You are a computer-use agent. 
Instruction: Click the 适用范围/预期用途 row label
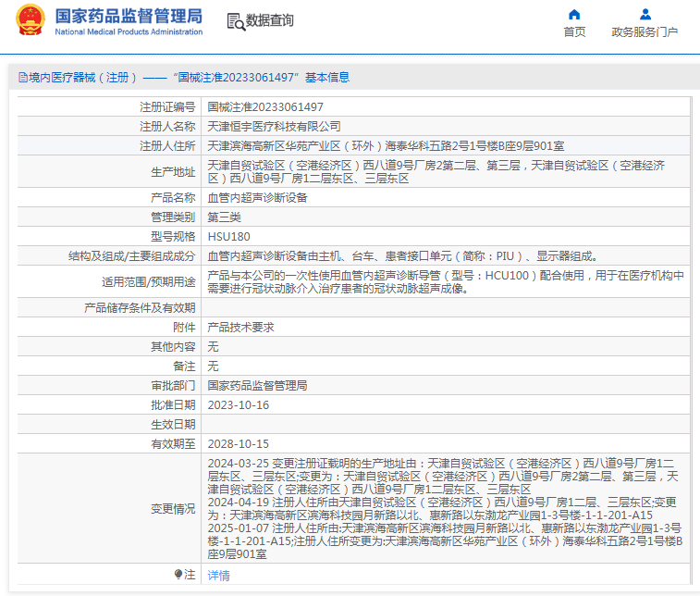(149, 282)
